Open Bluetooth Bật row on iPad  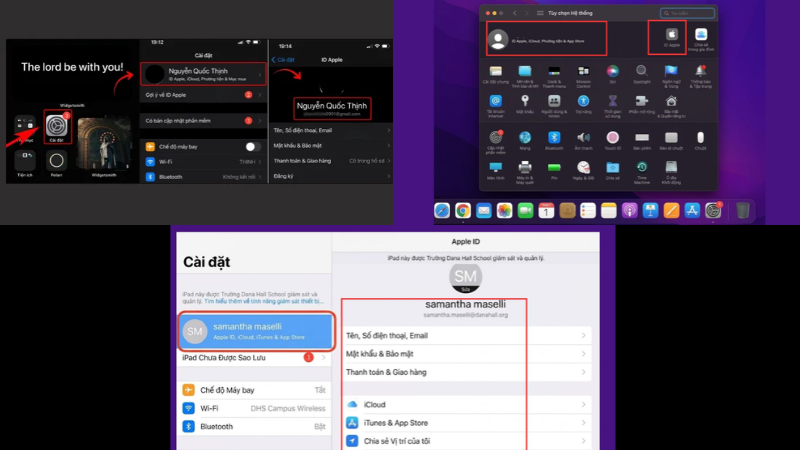[x=254, y=427]
